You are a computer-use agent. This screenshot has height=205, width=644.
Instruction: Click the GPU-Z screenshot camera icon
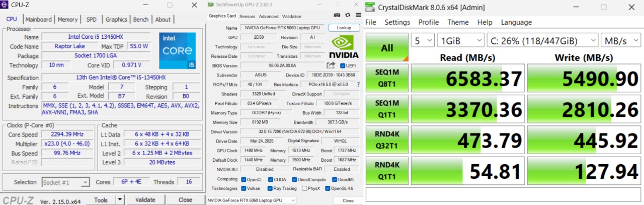tap(337, 16)
